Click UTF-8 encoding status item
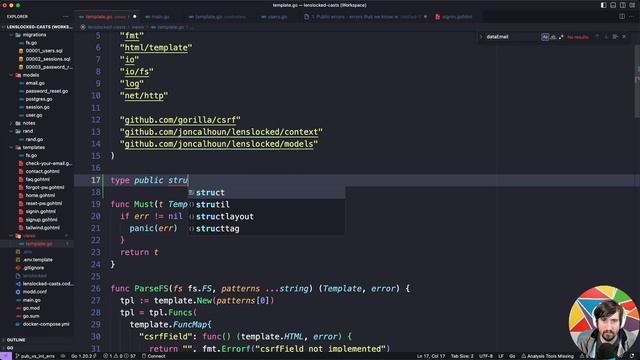Screen dimensions: 640x360 486,356
